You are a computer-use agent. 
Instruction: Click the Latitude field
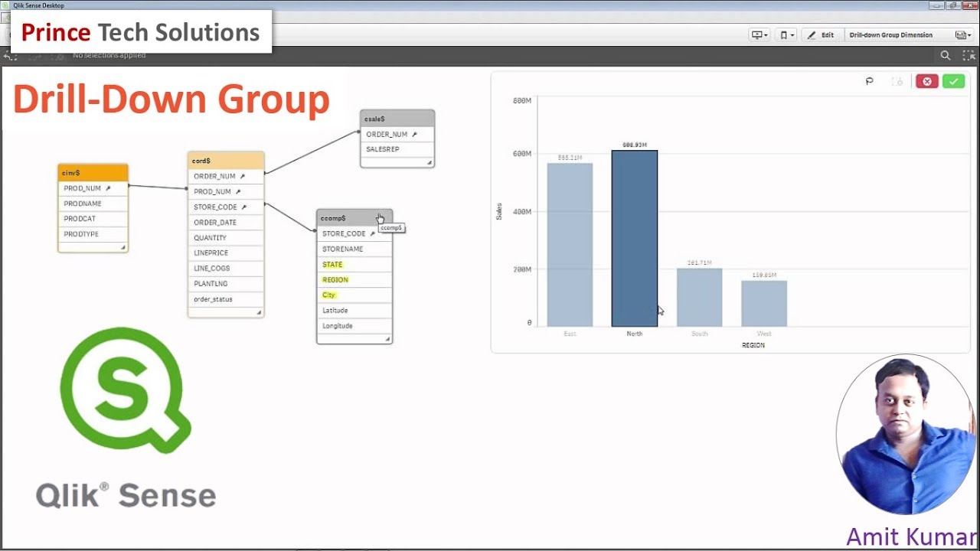[354, 311]
